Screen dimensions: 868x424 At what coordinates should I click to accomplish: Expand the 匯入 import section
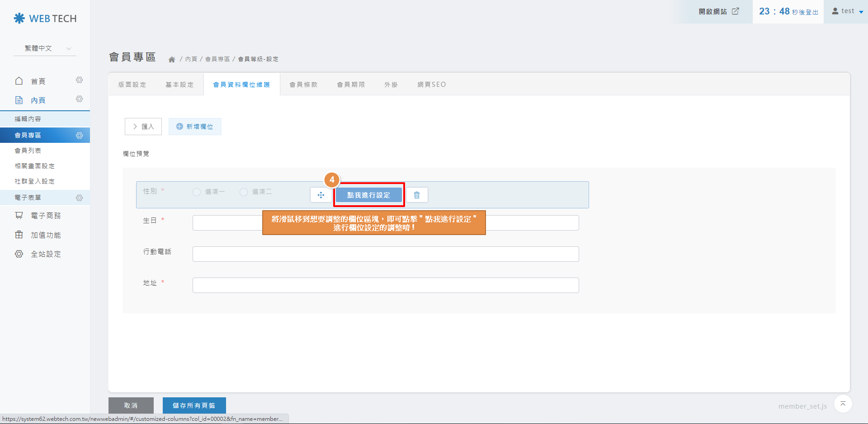143,127
